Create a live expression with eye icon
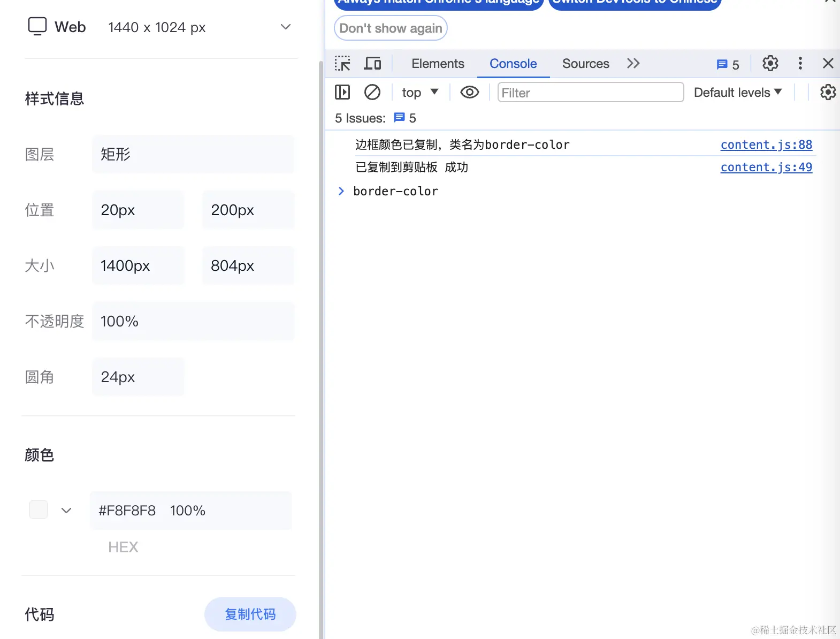 [x=469, y=93]
